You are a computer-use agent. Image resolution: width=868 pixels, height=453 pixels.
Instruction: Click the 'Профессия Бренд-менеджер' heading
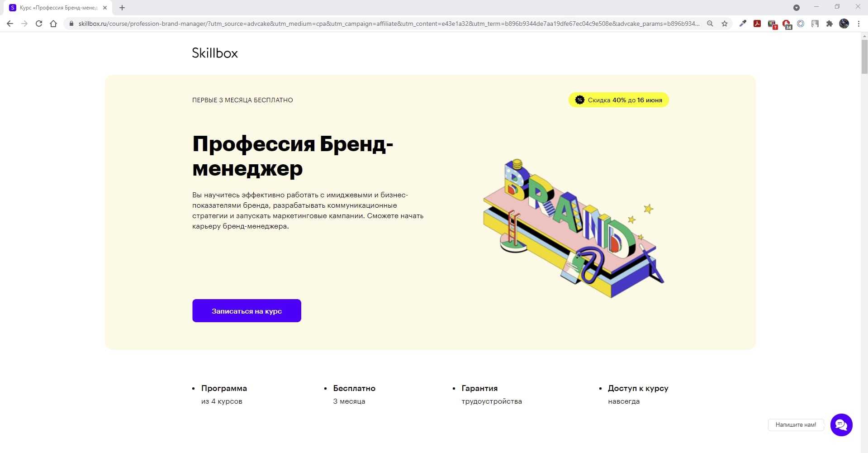coord(293,156)
